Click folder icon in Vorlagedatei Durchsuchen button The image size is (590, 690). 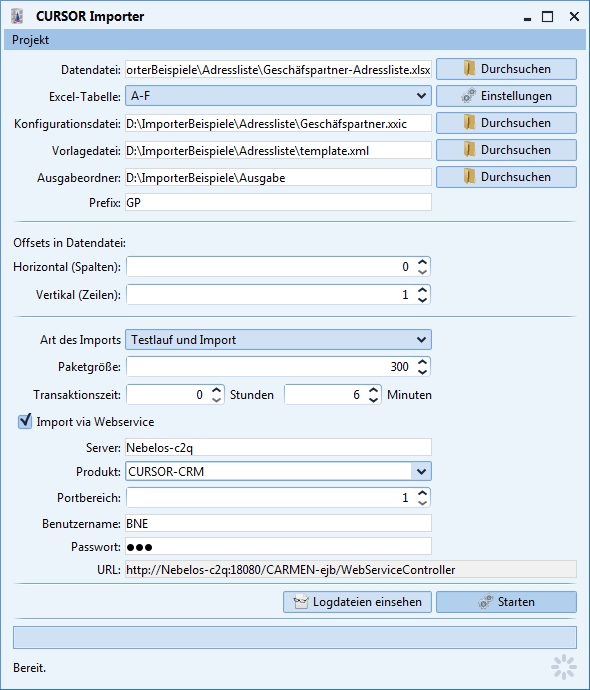coord(469,150)
